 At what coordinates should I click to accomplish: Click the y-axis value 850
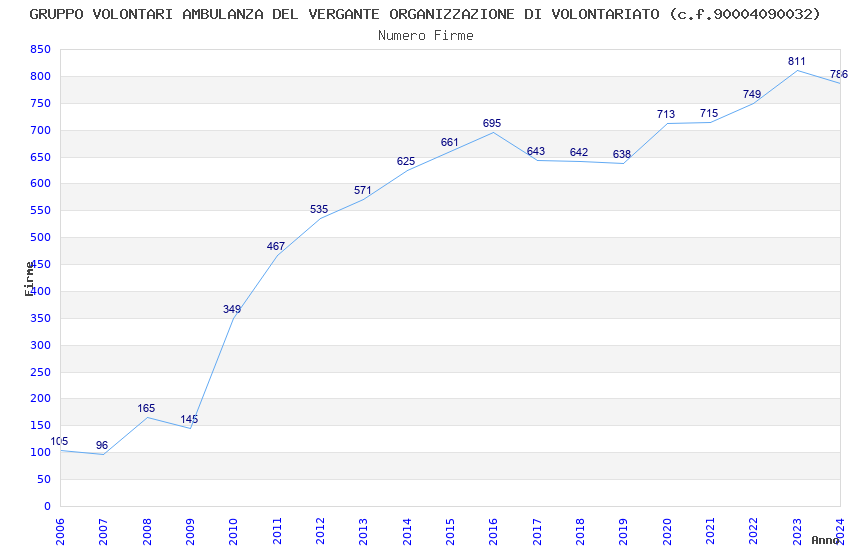pos(41,49)
